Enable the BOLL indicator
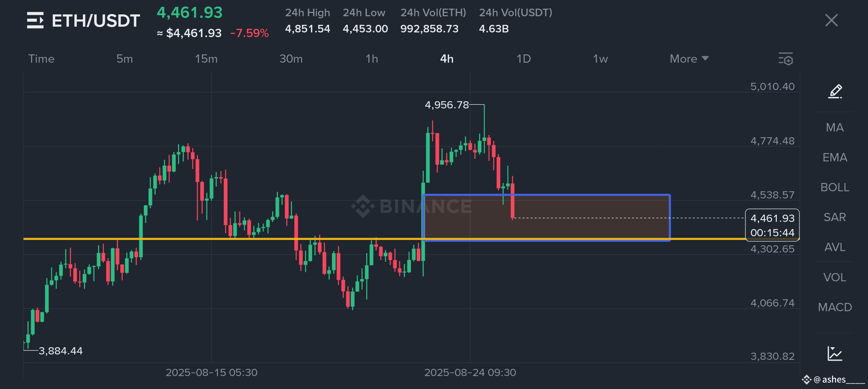The image size is (868, 389). click(x=835, y=187)
